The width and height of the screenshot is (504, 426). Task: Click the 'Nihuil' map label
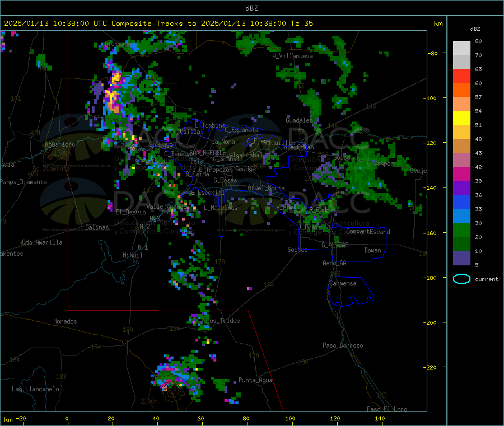point(132,255)
